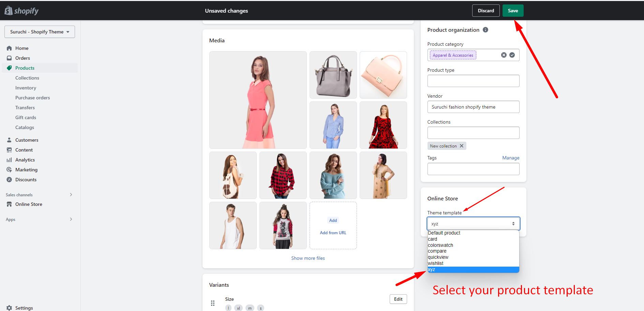Click the Marketing target icon
This screenshot has height=311, width=644.
(9, 170)
